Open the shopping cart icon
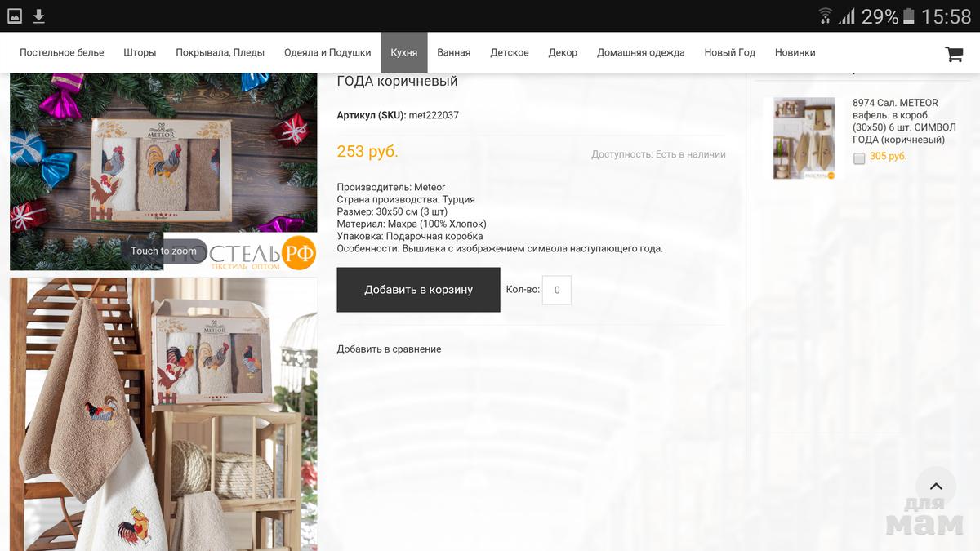 (954, 54)
